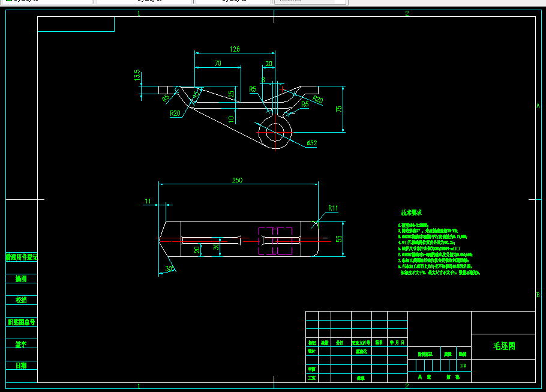Pick the 20 dimension beside the 126 dimension
The width and height of the screenshot is (546, 392).
click(269, 64)
